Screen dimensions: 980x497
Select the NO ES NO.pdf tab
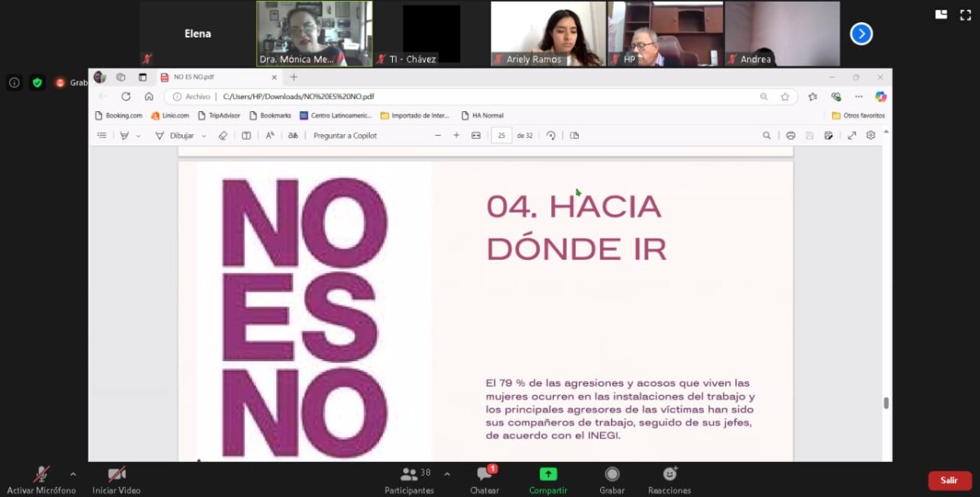(218, 77)
